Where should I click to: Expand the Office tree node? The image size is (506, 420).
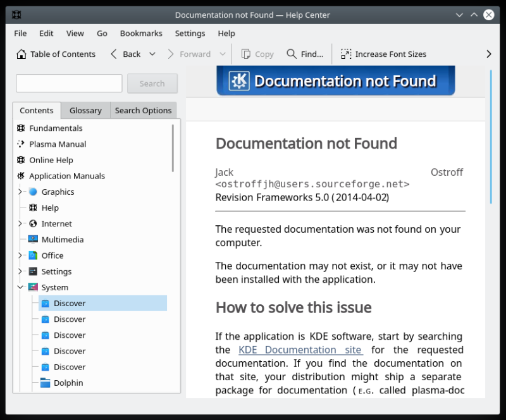(x=20, y=256)
